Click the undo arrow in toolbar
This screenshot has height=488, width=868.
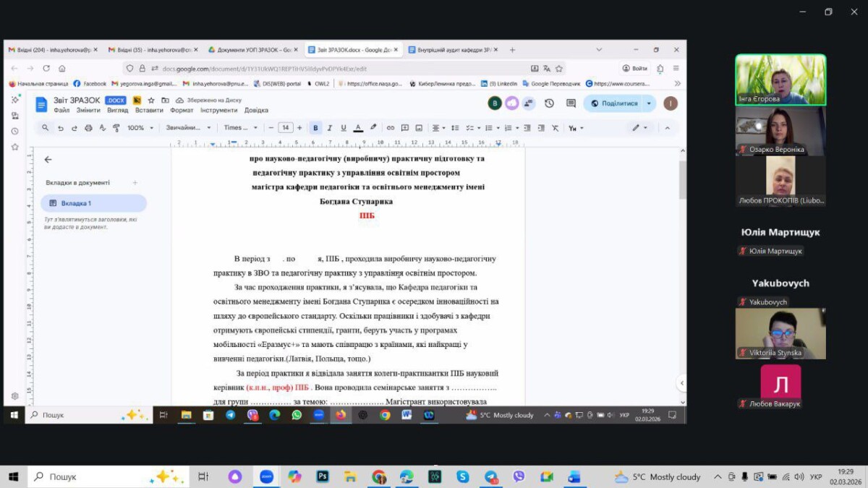(60, 128)
